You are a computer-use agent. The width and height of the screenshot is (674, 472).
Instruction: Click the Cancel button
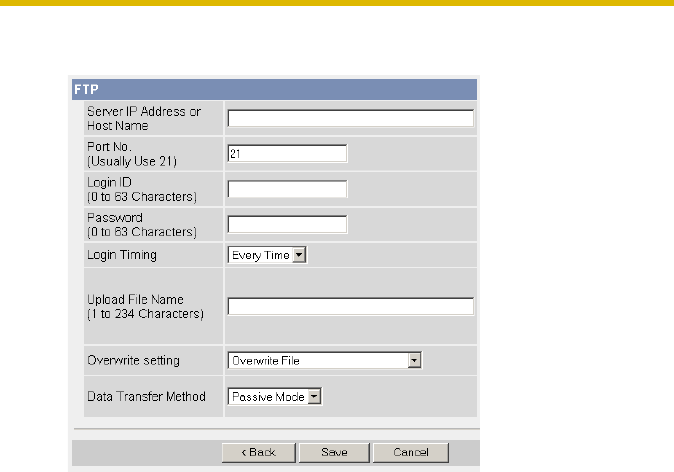411,453
